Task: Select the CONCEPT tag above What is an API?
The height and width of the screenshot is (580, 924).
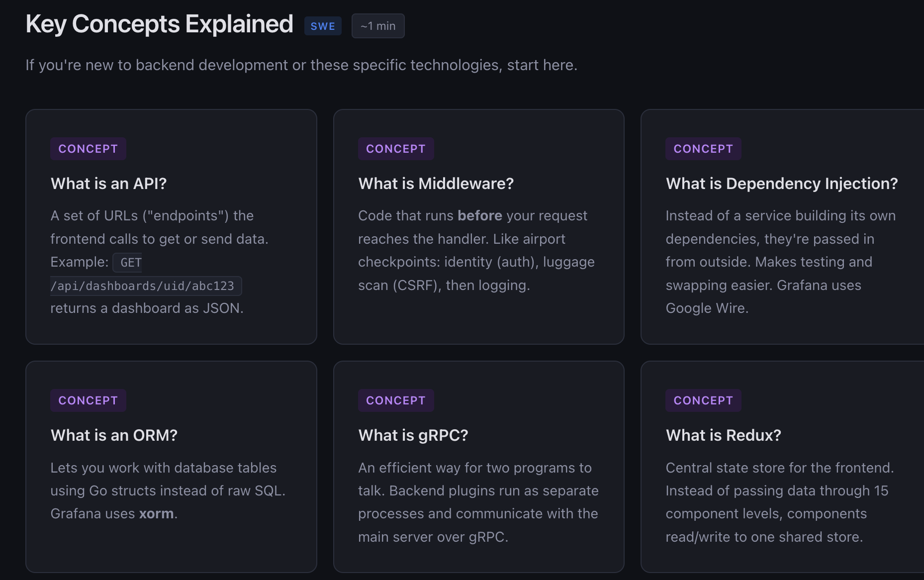Action: 88,149
